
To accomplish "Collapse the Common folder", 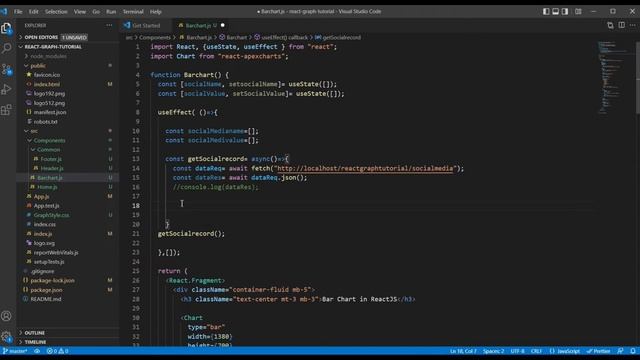I will coord(67,149).
